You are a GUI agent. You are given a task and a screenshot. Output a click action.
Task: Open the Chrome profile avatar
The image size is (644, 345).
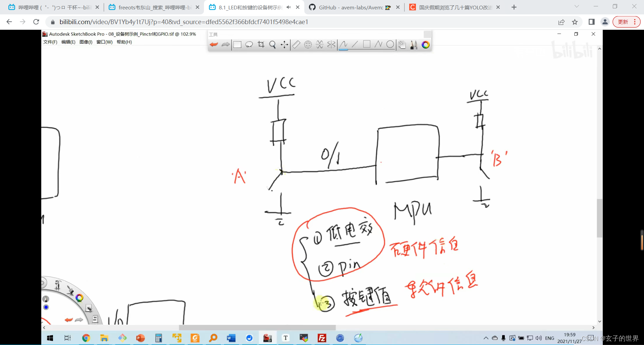[605, 22]
